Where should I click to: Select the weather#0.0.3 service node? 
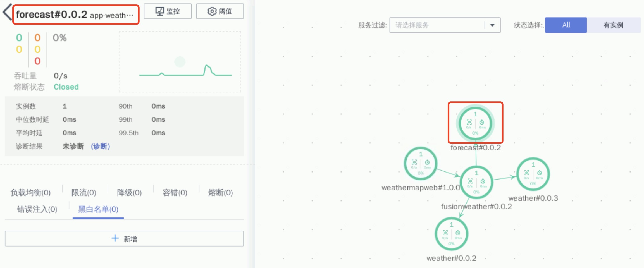(x=533, y=174)
